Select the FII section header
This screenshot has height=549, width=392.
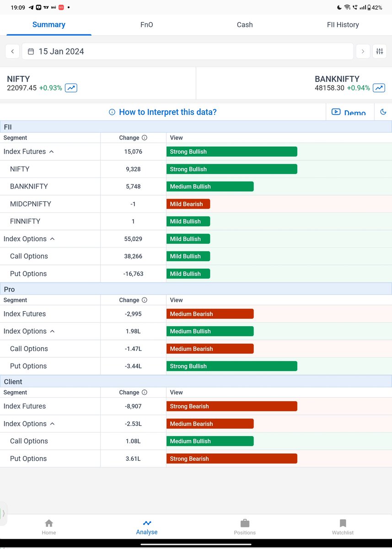196,127
